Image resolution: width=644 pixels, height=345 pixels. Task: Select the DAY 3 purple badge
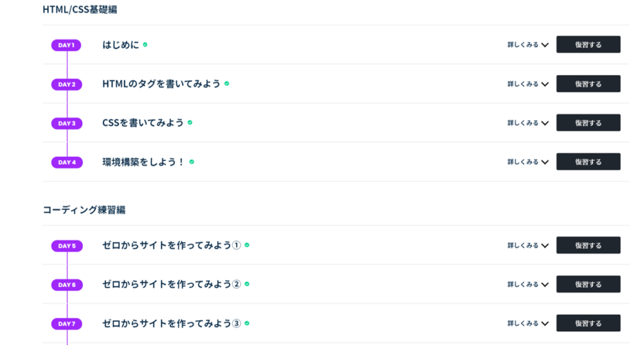[67, 123]
